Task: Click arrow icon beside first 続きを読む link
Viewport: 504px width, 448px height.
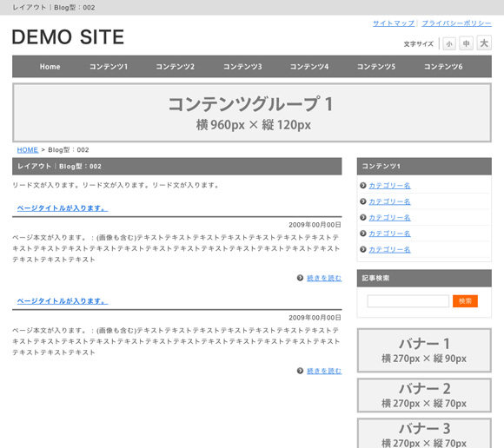Action: click(300, 278)
